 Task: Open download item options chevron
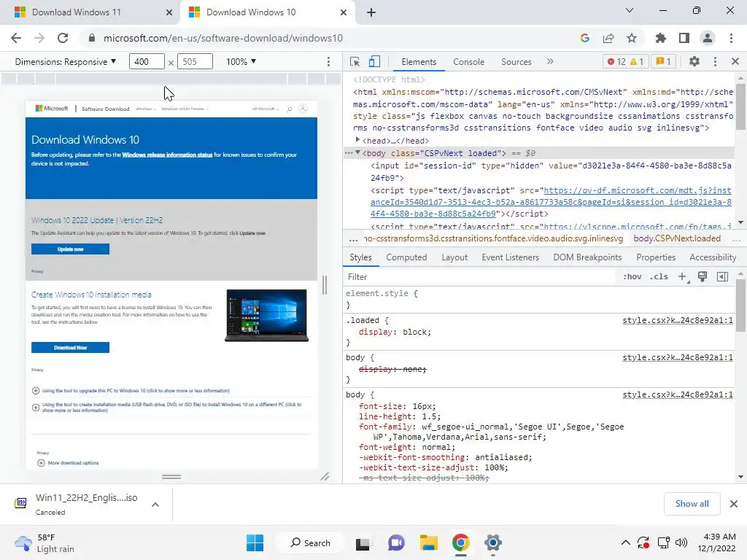point(155,505)
